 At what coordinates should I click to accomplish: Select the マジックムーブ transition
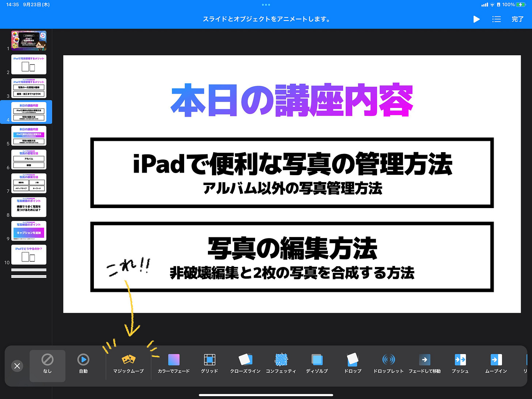128,364
